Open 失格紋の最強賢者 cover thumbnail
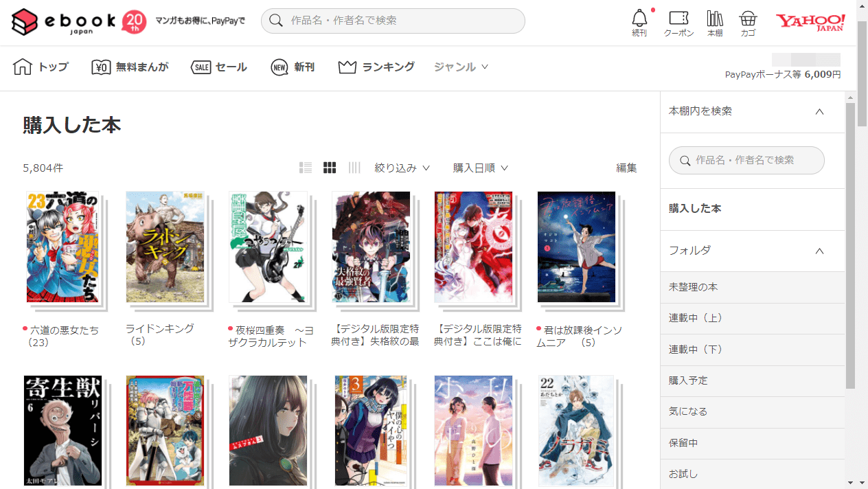The image size is (868, 489). click(371, 247)
